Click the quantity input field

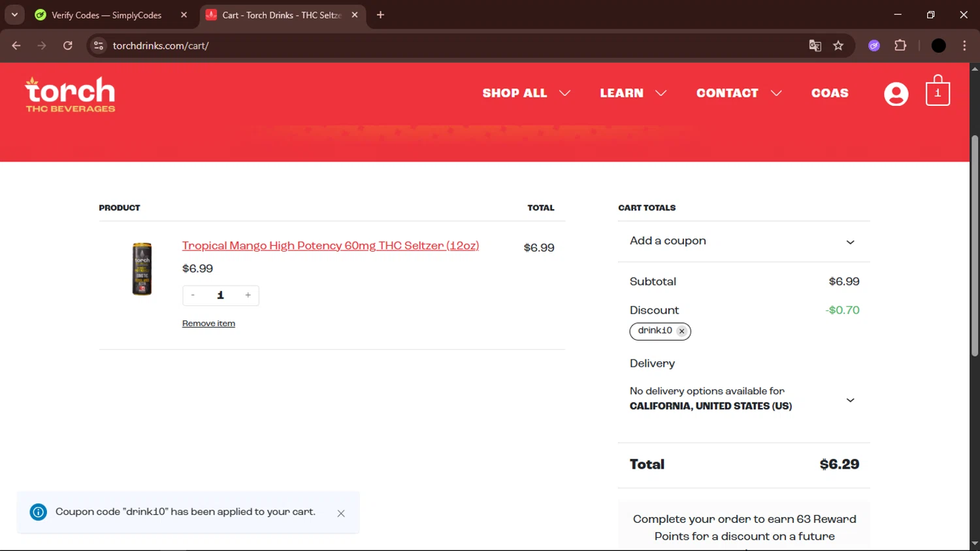[220, 295]
